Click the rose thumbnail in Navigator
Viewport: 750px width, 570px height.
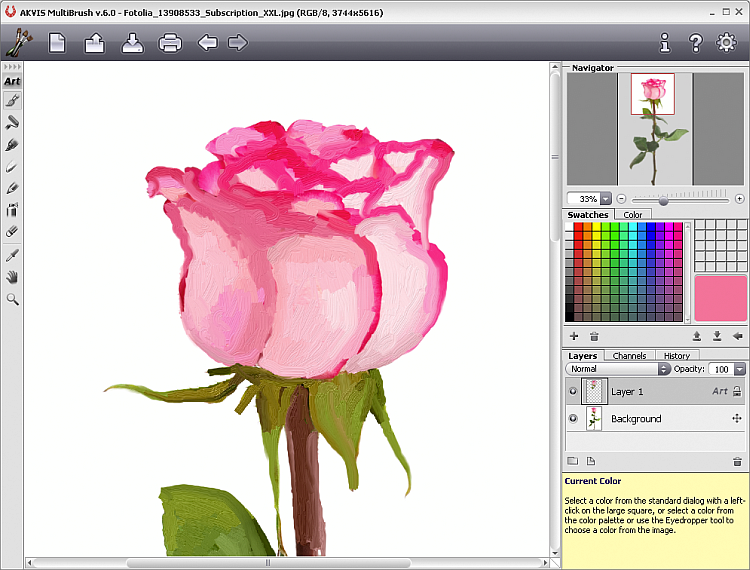pos(653,95)
